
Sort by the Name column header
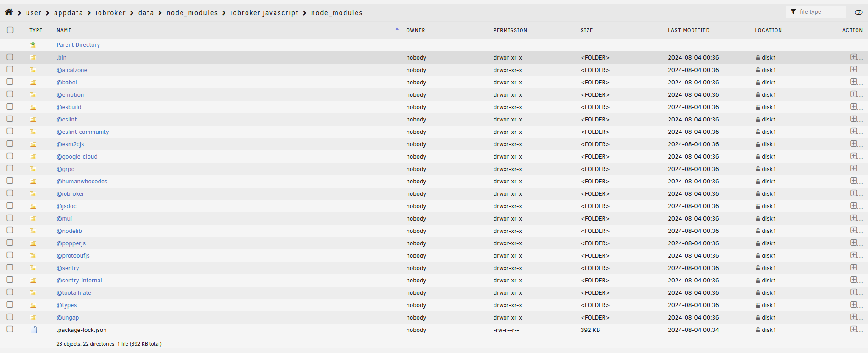point(64,30)
